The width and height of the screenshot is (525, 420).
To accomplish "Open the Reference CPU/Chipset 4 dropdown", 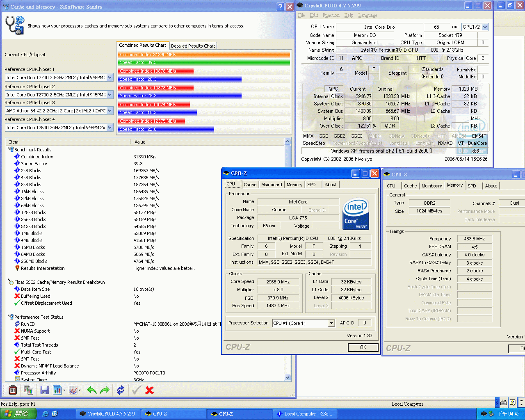I will [x=110, y=128].
